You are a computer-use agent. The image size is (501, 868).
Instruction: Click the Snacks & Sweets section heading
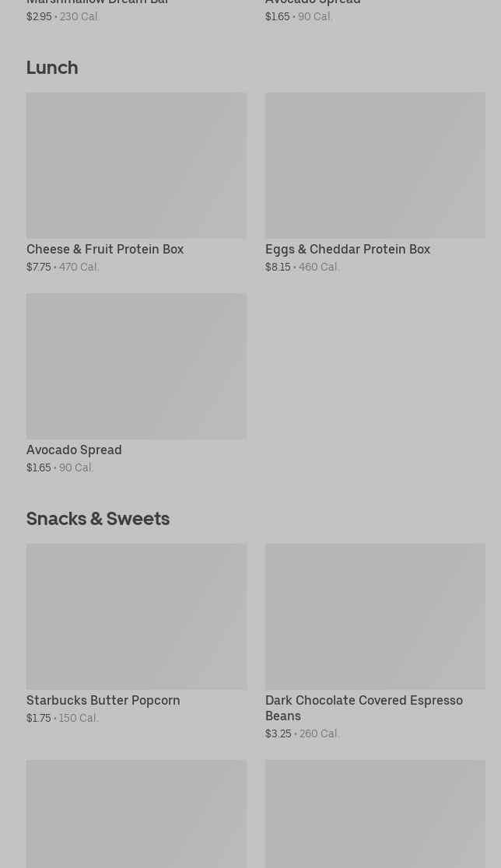98,519
